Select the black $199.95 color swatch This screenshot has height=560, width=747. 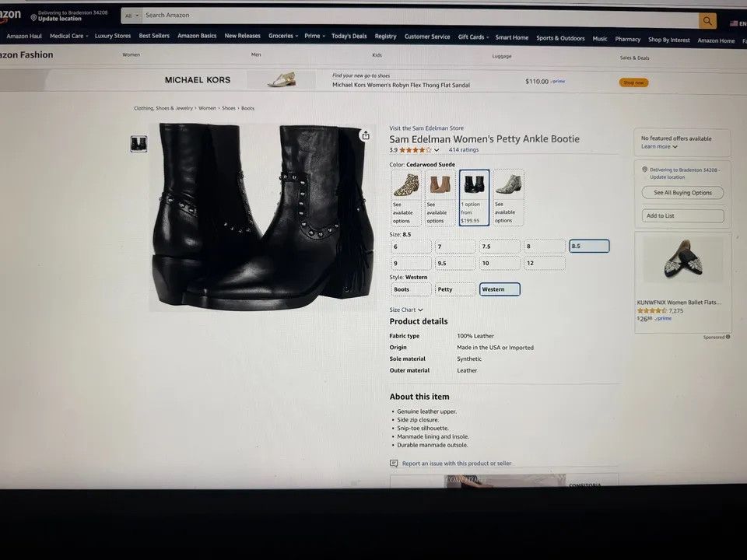(474, 197)
